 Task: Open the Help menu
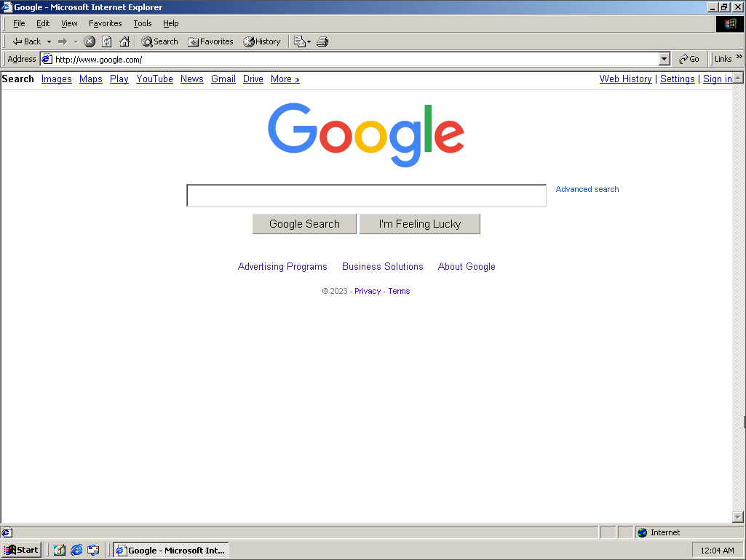(x=170, y=23)
